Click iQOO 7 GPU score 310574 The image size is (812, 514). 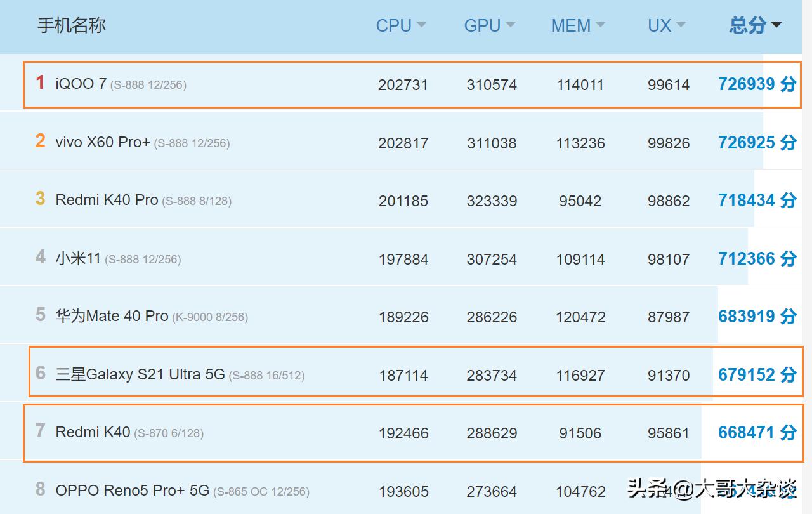pyautogui.click(x=492, y=84)
